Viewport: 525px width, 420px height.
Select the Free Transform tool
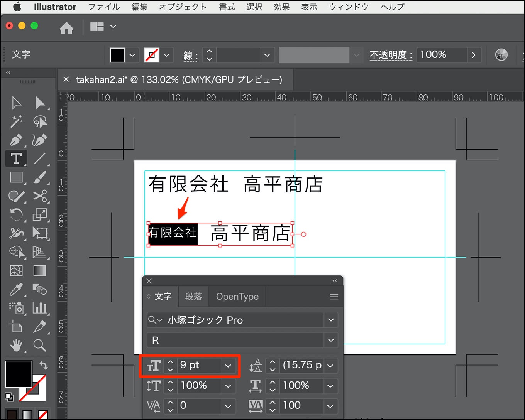point(40,233)
